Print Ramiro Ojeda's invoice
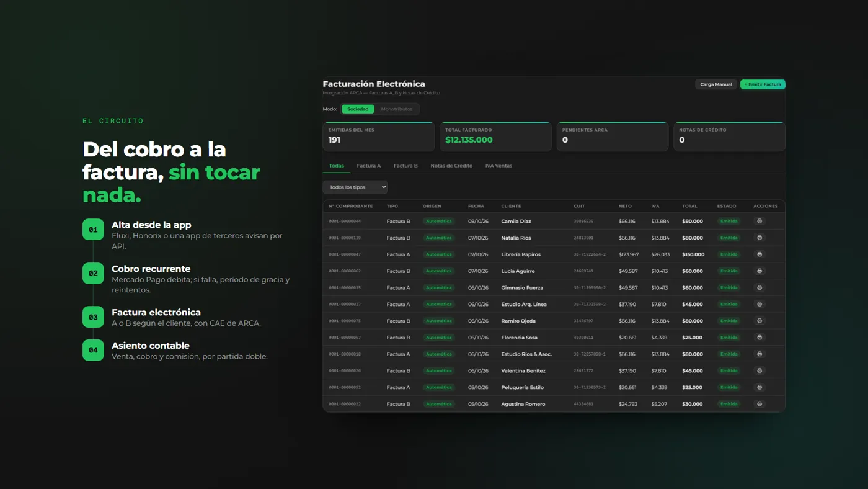 point(759,321)
